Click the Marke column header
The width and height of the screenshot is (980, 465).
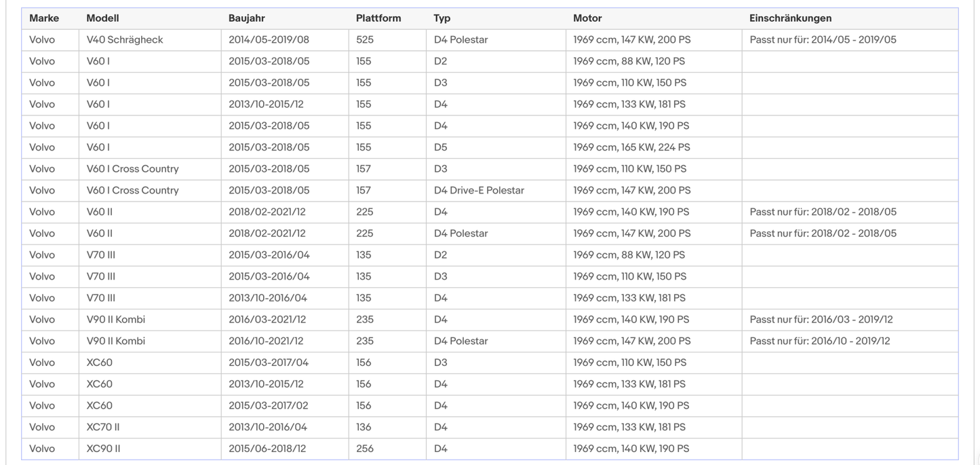click(x=44, y=18)
